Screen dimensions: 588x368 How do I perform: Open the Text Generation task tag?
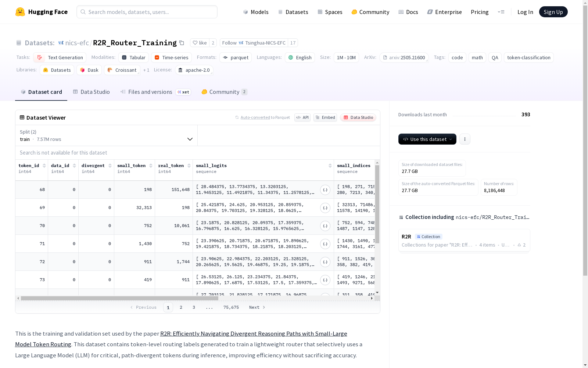coord(60,57)
